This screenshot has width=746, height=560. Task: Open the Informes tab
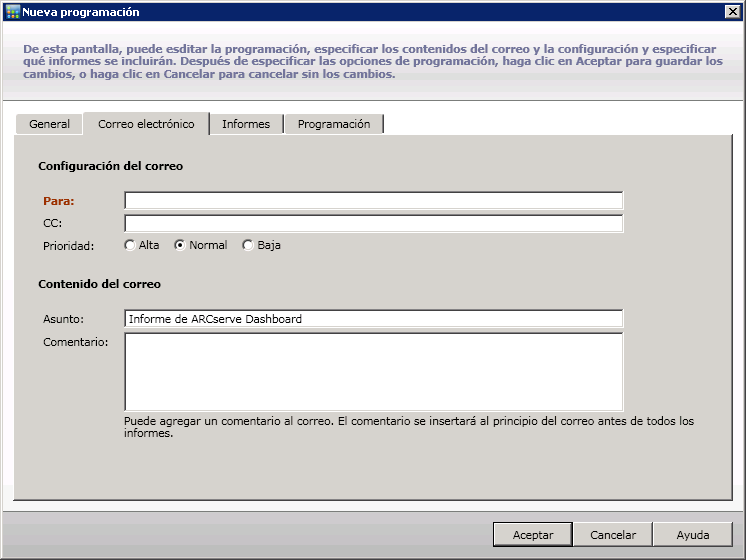pos(246,124)
